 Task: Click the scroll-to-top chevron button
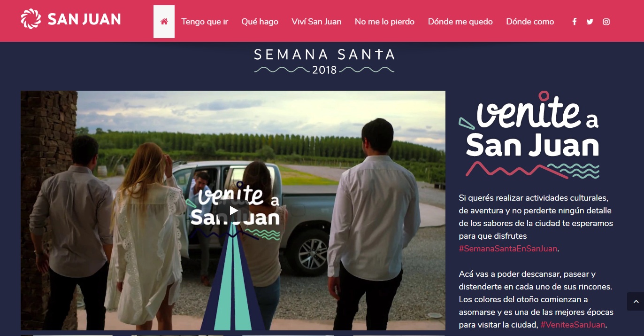(636, 301)
